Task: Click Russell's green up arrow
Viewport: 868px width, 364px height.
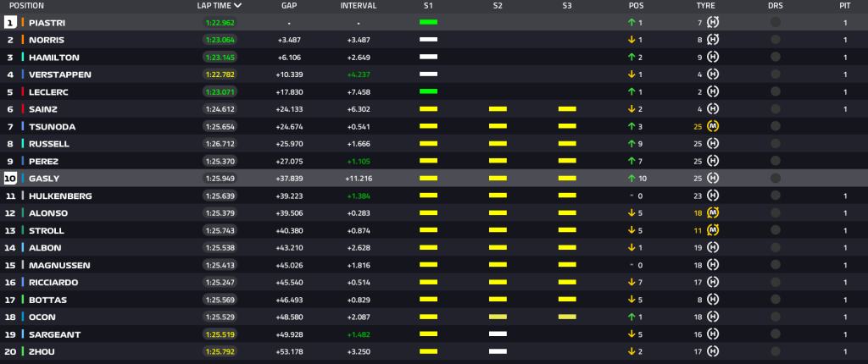Action: click(x=631, y=144)
